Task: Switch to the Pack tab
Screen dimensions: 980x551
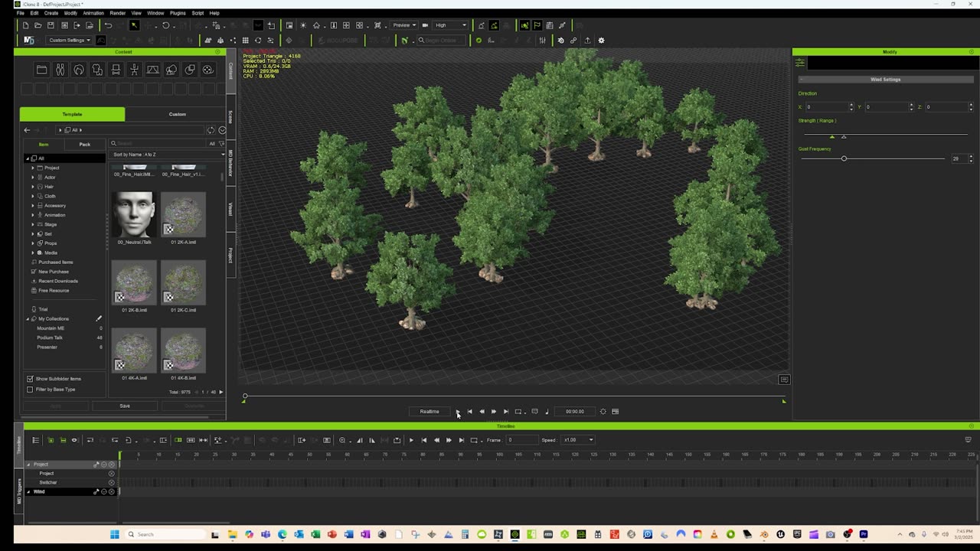Action: click(85, 144)
